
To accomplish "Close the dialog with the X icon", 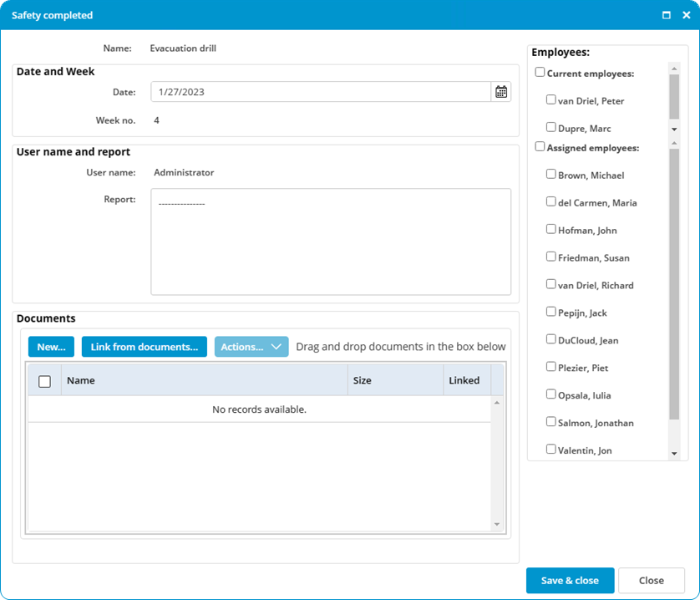I will pos(687,15).
